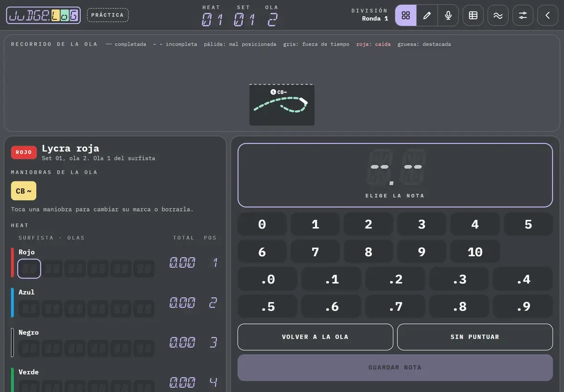Tap whole score 7
Screen dimensions: 564x392
(315, 251)
